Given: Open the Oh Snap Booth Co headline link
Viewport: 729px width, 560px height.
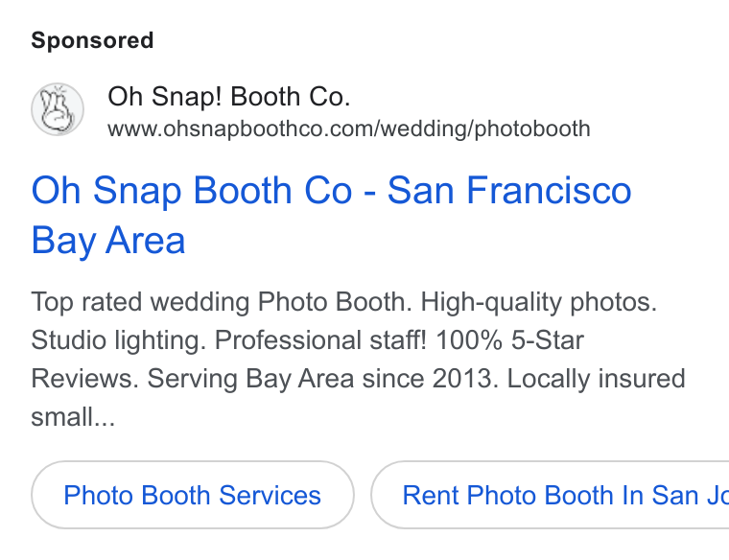Looking at the screenshot, I should click(331, 215).
